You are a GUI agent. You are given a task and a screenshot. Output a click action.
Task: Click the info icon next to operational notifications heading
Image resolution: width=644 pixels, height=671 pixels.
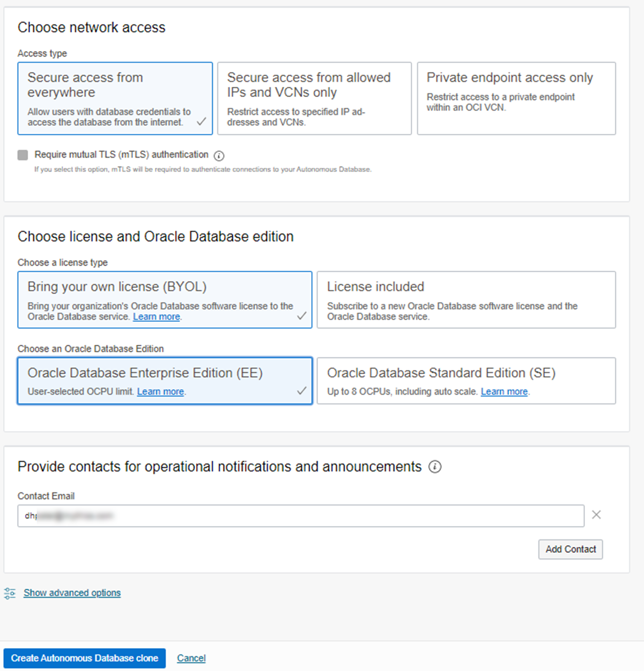coord(436,467)
